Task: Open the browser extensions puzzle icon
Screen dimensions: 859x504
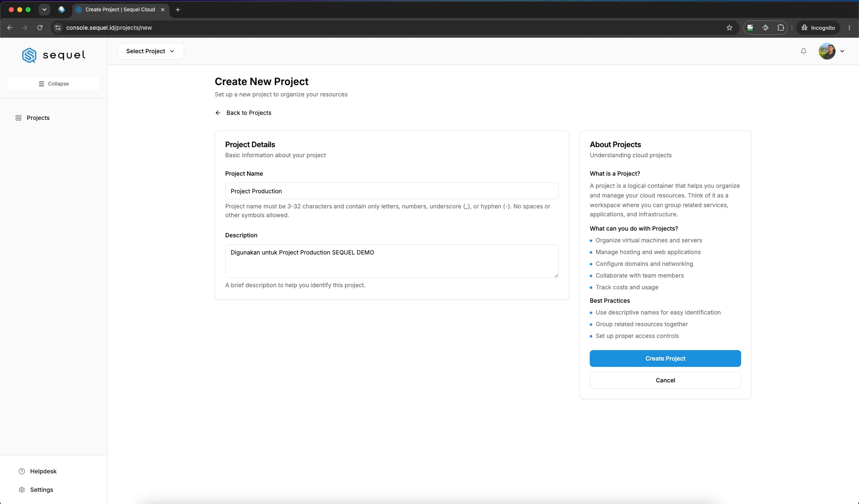Action: pos(781,28)
